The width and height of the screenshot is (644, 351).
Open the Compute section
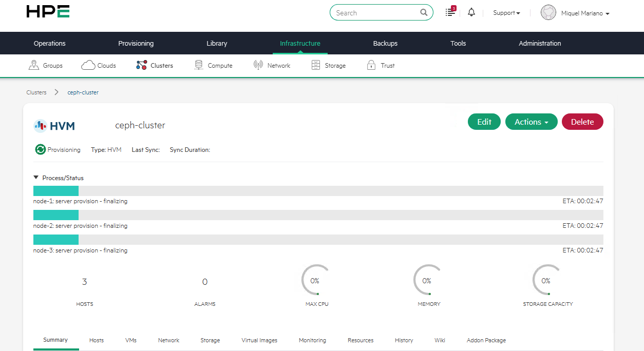coord(213,65)
